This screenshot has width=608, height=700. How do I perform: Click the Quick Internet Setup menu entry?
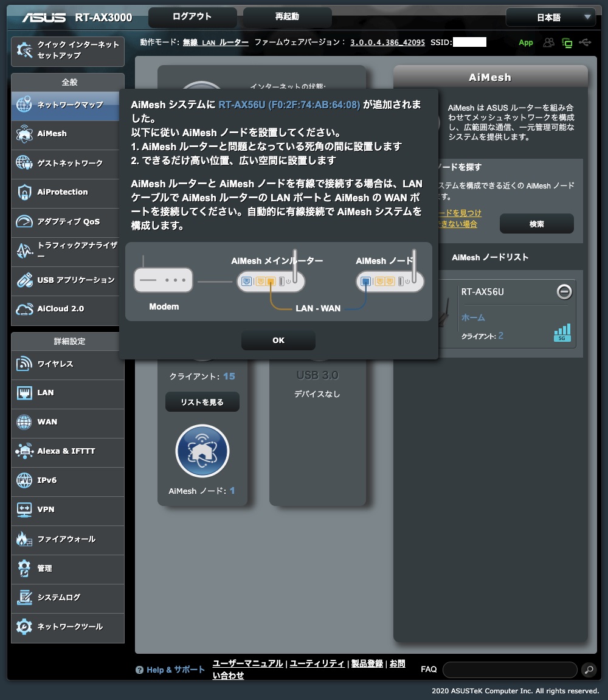pos(67,51)
